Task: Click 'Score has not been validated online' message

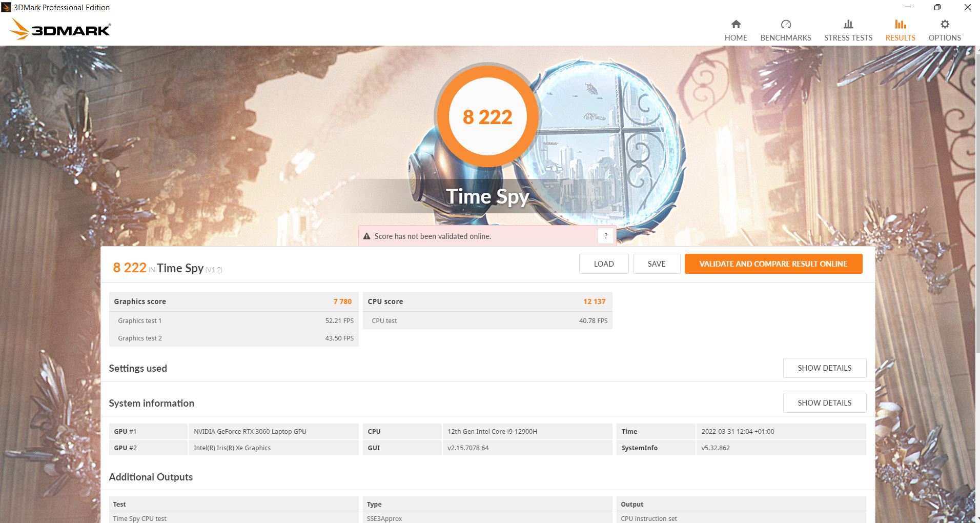Action: [x=433, y=236]
